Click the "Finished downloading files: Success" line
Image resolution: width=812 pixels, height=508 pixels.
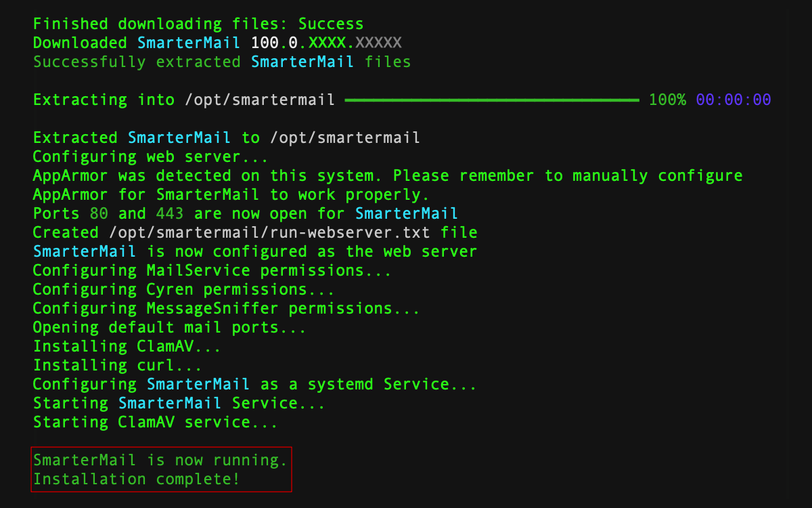click(x=198, y=24)
